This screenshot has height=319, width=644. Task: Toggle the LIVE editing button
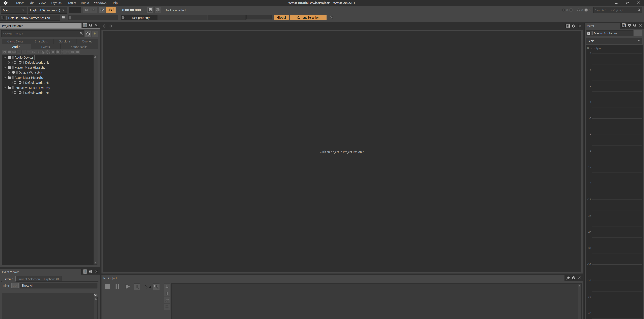tap(111, 10)
